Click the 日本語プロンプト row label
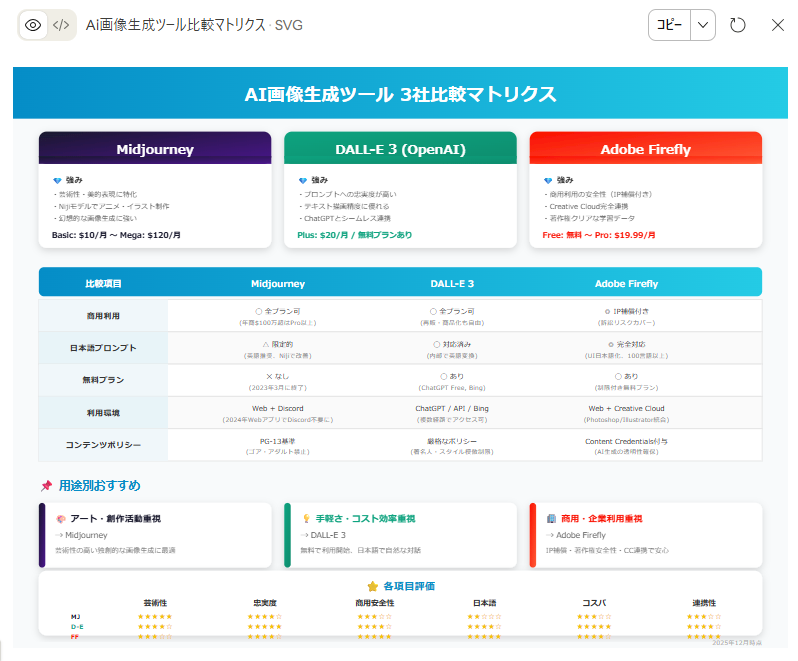This screenshot has height=661, width=798. tap(103, 348)
